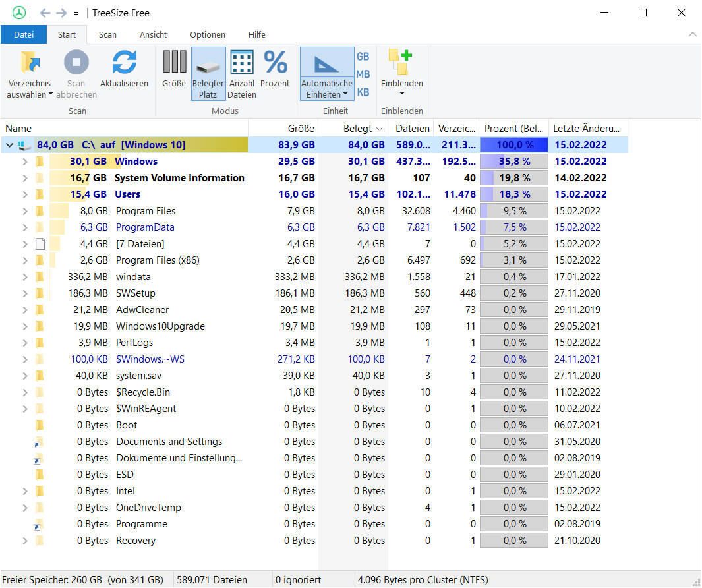The image size is (702, 588).
Task: Expand the [7 Dateien] entry
Action: pyautogui.click(x=25, y=244)
